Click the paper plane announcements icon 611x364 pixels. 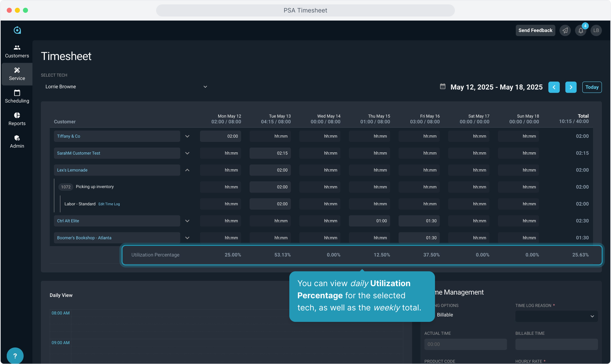click(565, 30)
